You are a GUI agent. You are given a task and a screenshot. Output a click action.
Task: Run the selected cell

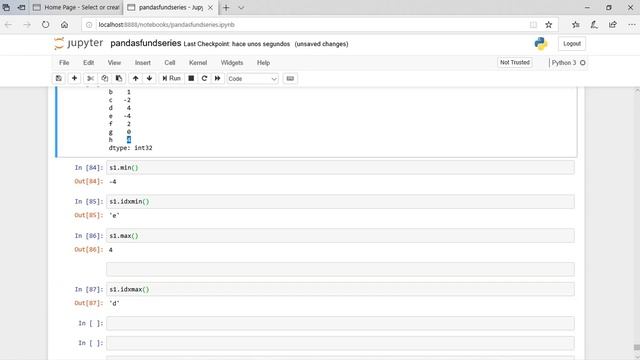[x=171, y=78]
